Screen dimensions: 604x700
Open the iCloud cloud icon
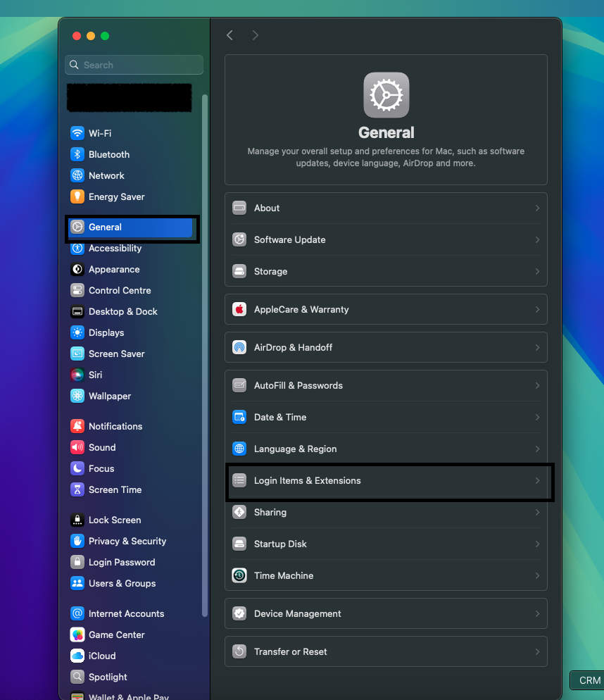(77, 656)
